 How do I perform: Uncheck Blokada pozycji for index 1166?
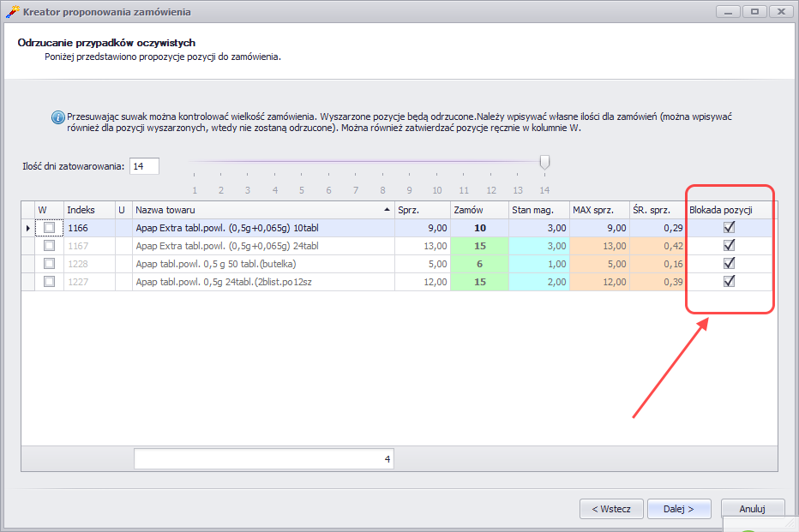click(x=730, y=228)
